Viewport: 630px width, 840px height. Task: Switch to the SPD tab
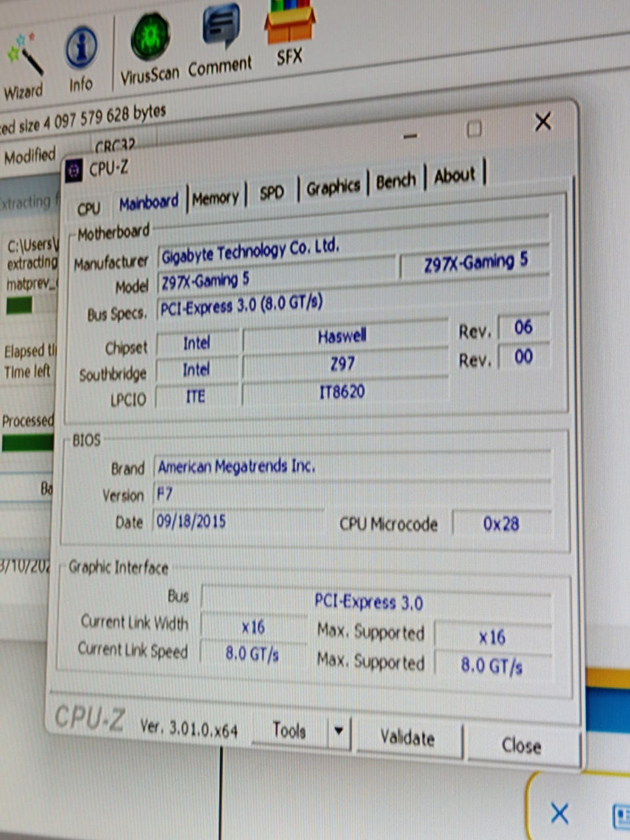coord(272,192)
